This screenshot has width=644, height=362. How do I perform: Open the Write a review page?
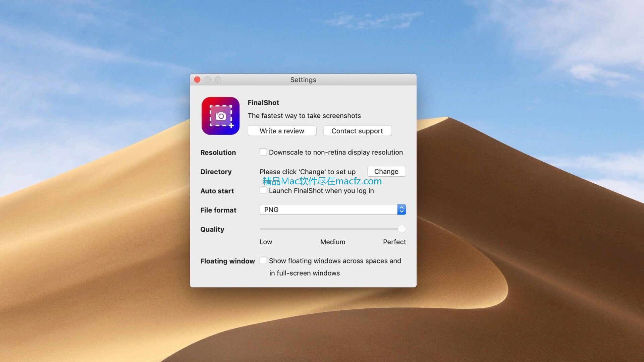282,131
